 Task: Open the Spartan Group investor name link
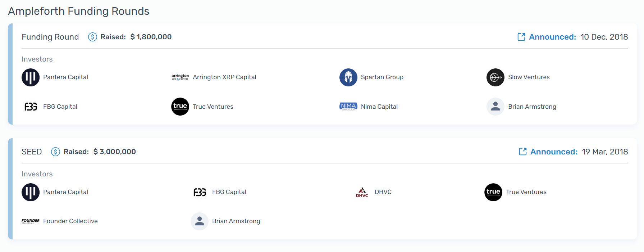382,77
